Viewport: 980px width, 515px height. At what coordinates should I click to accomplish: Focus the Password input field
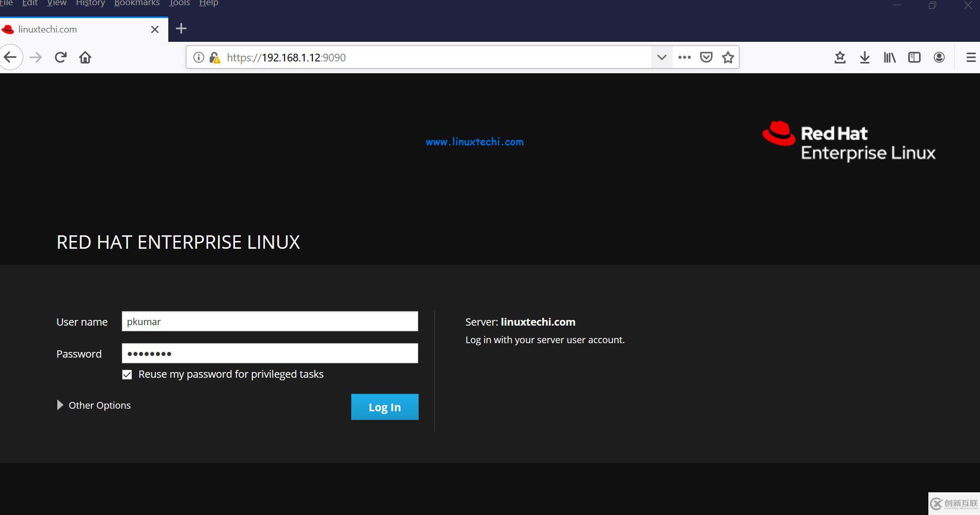[x=270, y=353]
